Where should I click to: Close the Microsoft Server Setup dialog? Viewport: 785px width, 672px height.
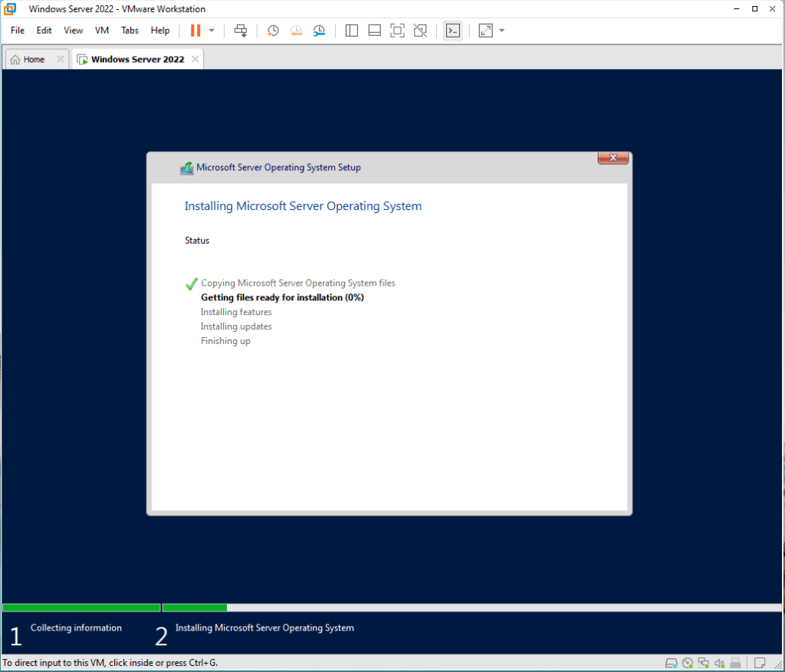tap(613, 158)
